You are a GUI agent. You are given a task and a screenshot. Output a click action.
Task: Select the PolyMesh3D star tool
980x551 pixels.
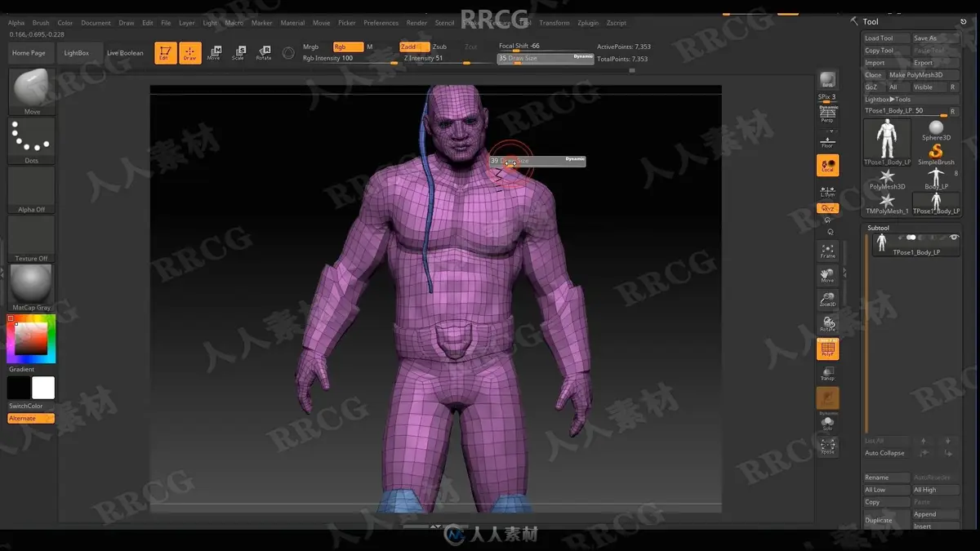click(x=887, y=179)
